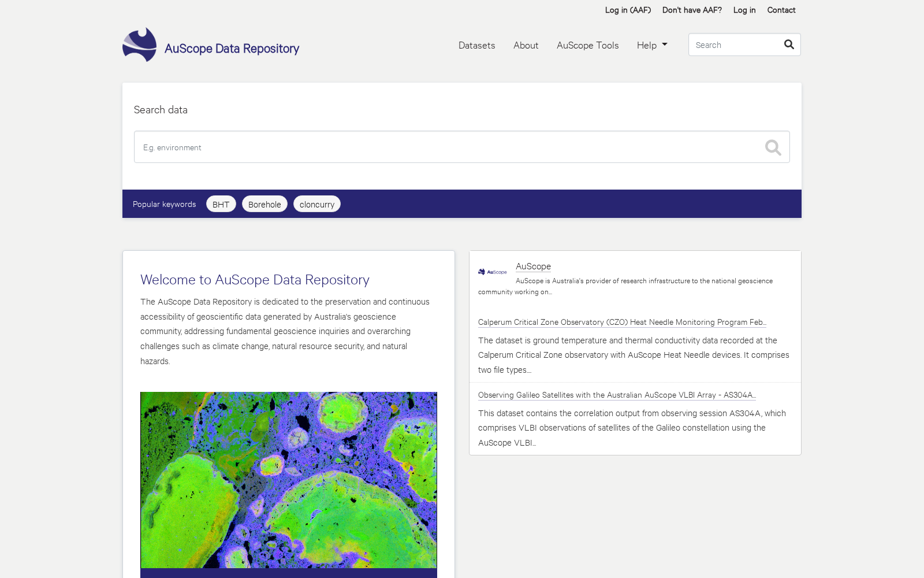924x578 pixels.
Task: Open Calperum Critical Zone Observatory dataset link
Action: pyautogui.click(x=622, y=322)
